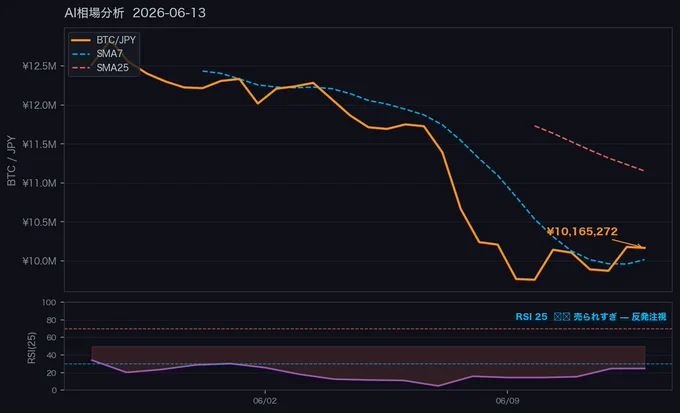Screen dimensions: 680x413
Task: Click the RSI axis label 20
Action: coord(51,373)
